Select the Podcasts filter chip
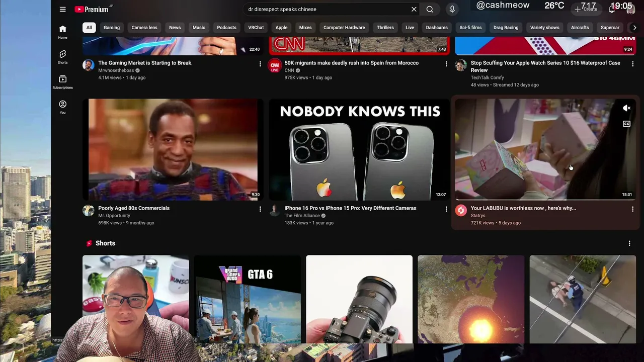 coord(226,28)
